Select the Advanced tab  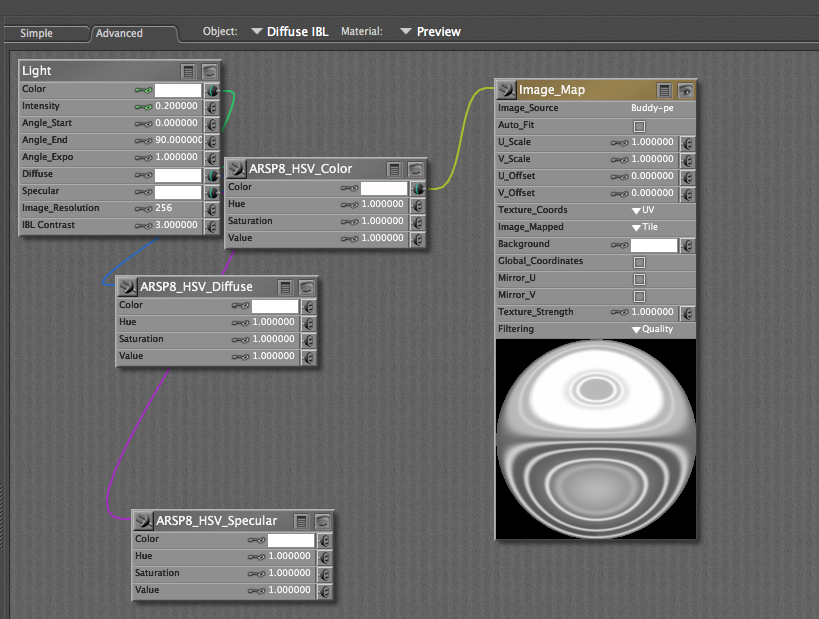119,34
